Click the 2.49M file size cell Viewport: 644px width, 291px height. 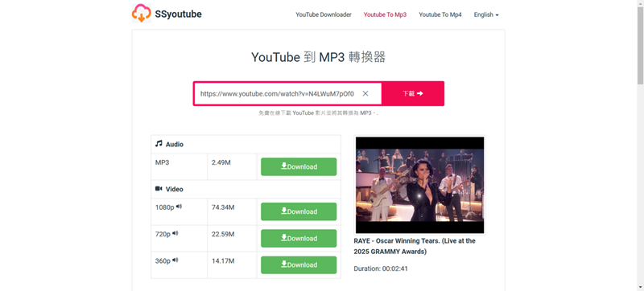coord(232,167)
